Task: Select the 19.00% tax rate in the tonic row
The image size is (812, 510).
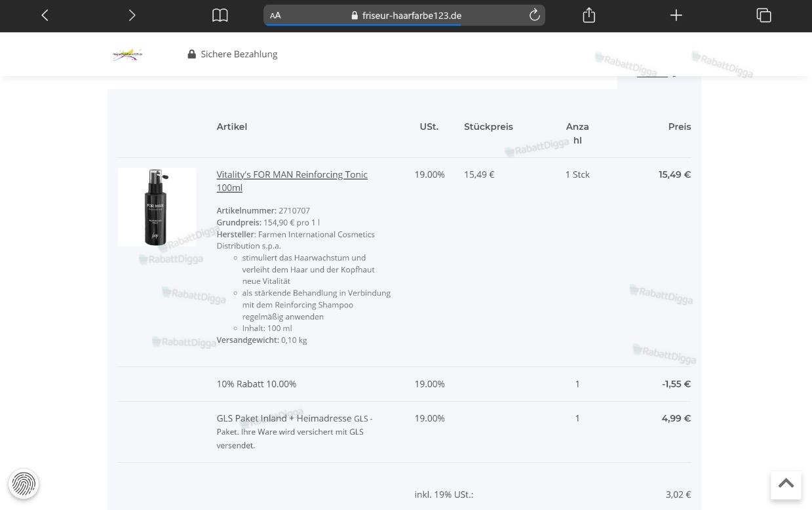Action: tap(429, 174)
